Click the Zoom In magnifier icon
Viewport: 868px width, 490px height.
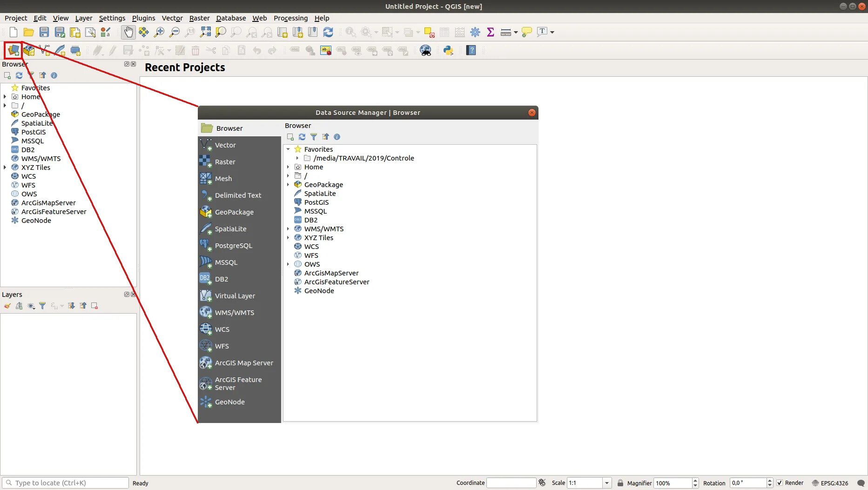[x=159, y=32]
